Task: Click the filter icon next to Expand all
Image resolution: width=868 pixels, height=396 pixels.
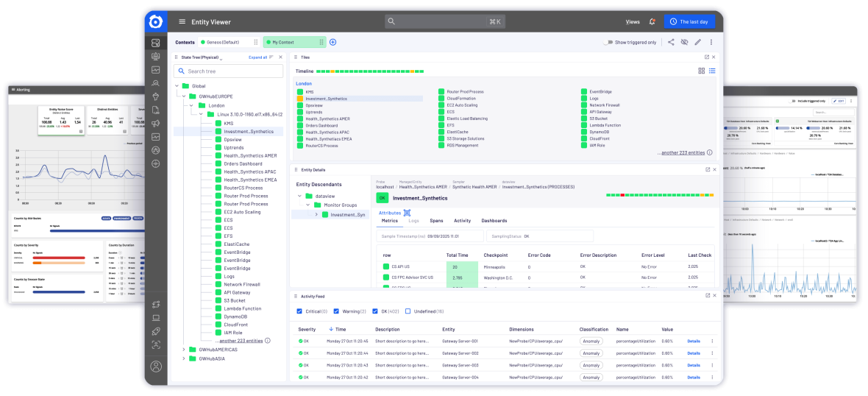Action: tap(271, 57)
